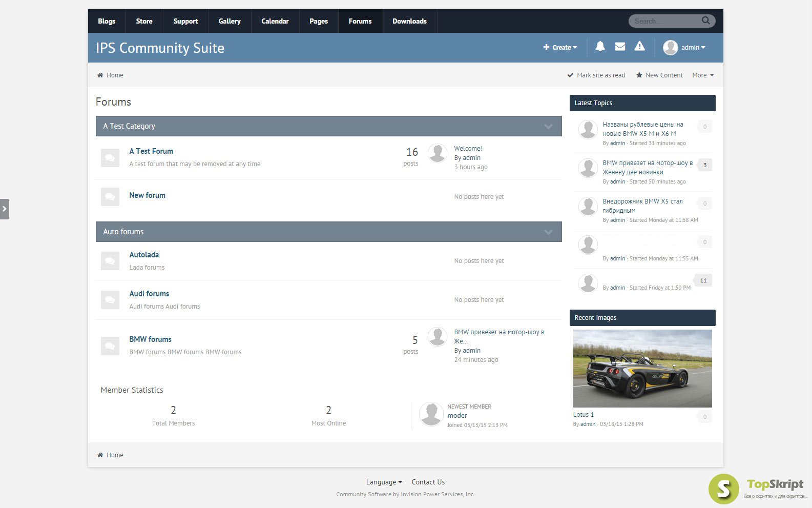
Task: Open the messages envelope icon
Action: (x=620, y=47)
